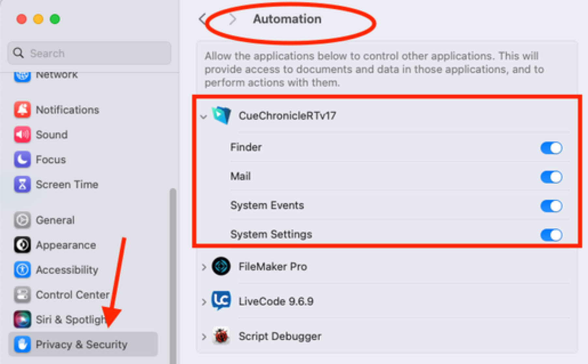This screenshot has height=364, width=588.
Task: Click the Control Center icon
Action: tap(22, 295)
